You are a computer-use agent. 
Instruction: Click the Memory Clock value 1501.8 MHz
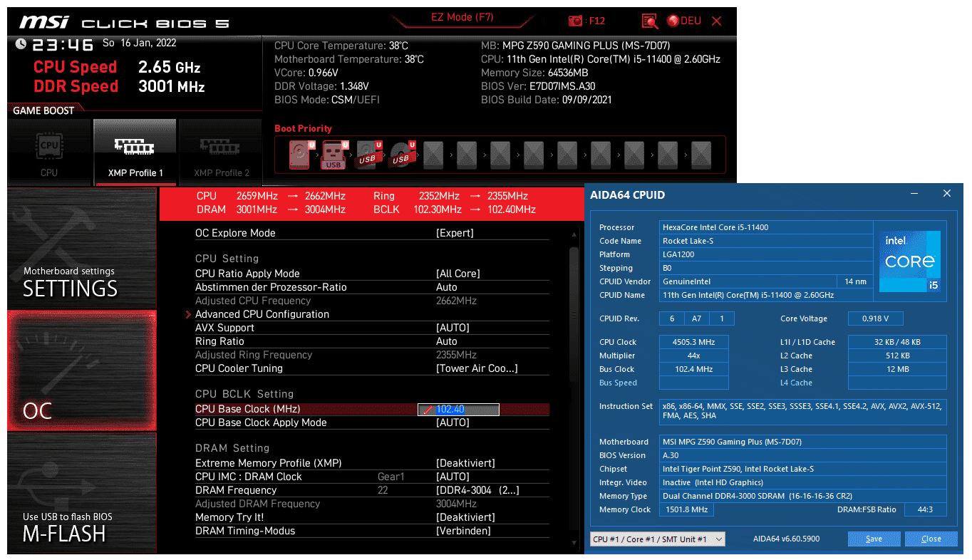pos(686,509)
